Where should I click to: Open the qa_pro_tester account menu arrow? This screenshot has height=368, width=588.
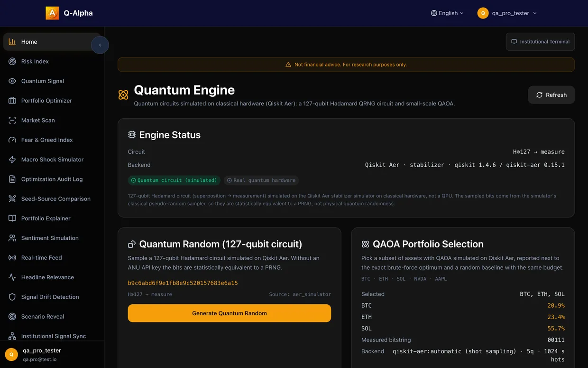[535, 13]
